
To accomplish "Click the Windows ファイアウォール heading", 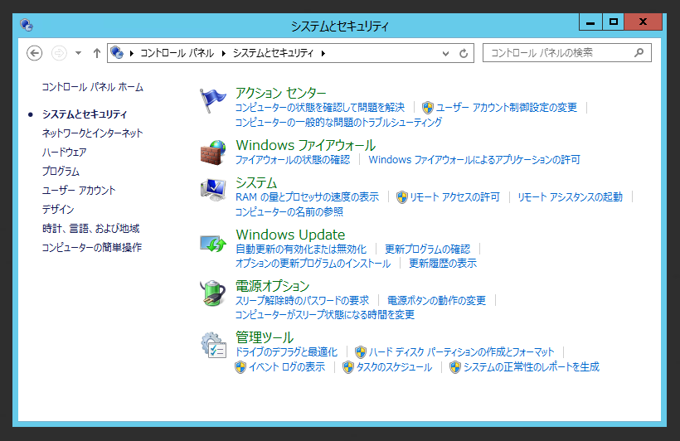I will (306, 145).
